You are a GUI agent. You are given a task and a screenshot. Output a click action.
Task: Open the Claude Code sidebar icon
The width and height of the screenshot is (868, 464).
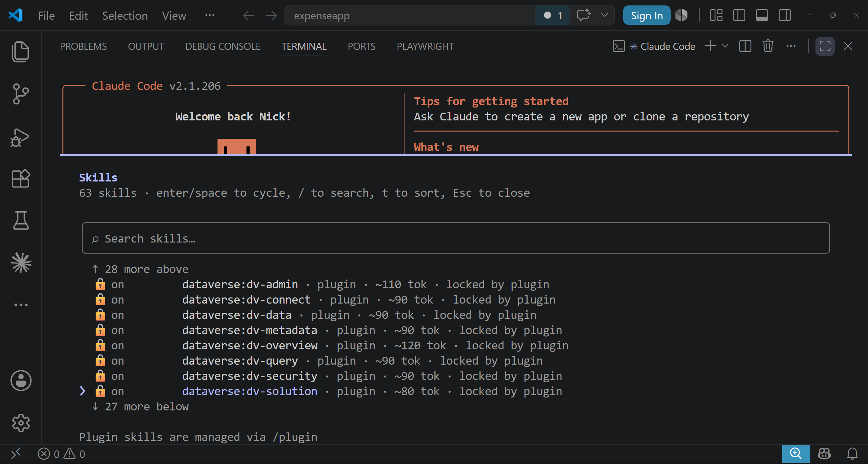coord(21,263)
